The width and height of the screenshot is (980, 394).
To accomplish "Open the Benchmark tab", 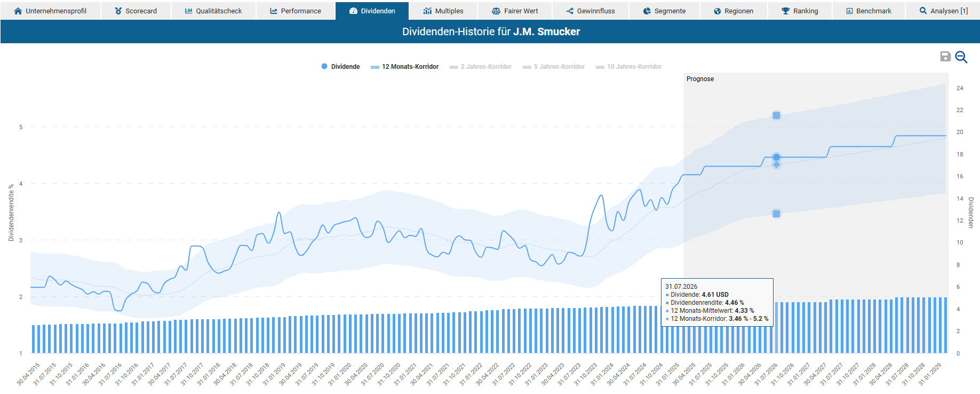I will 869,11.
